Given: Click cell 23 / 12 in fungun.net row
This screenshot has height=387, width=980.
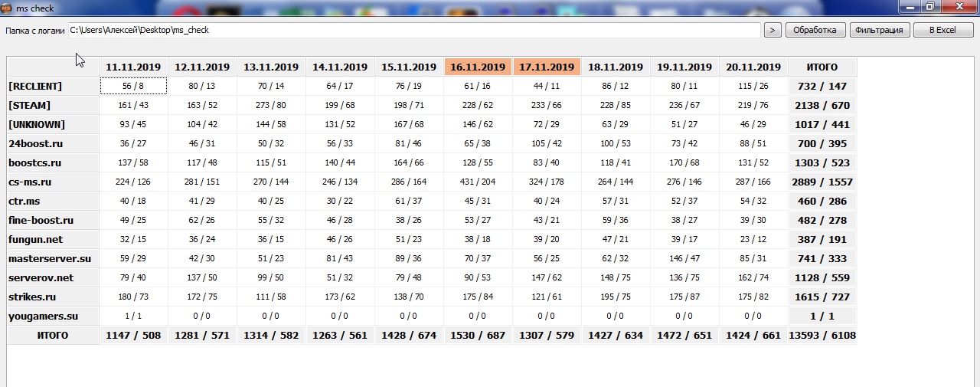Looking at the screenshot, I should pos(753,239).
